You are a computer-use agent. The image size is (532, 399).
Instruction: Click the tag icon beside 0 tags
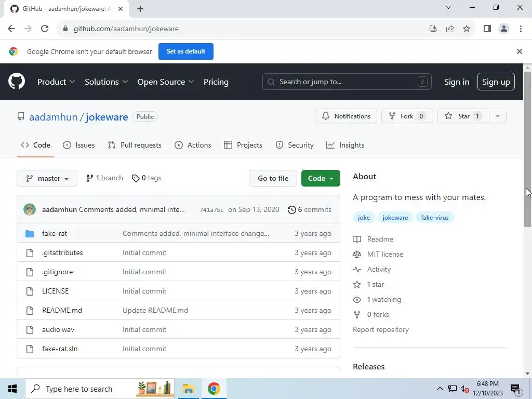point(136,178)
